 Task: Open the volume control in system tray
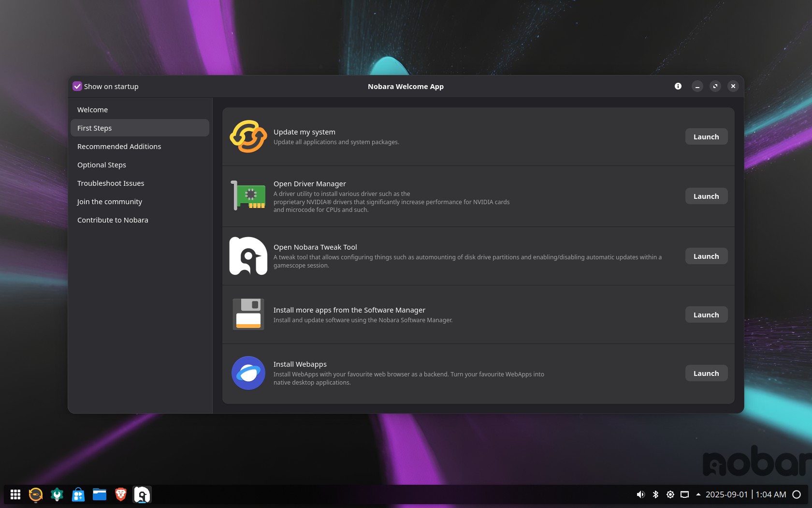[x=641, y=494]
